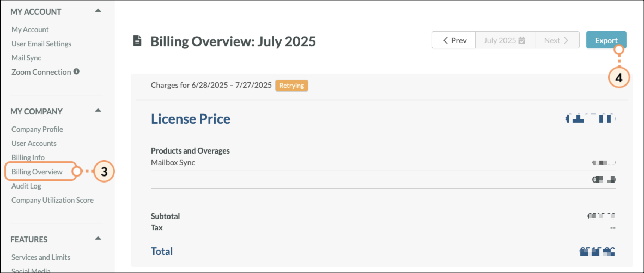The height and width of the screenshot is (273, 644).
Task: Click the document icon beside Billing Overview title
Action: point(137,41)
